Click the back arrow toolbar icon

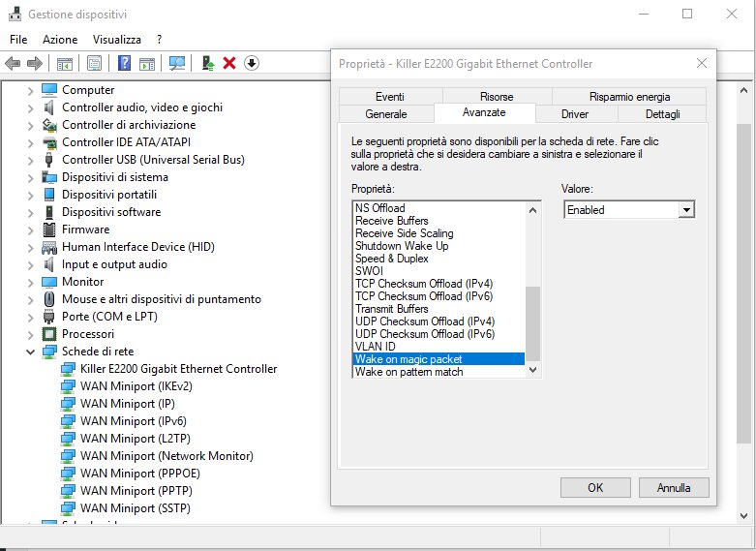[13, 63]
